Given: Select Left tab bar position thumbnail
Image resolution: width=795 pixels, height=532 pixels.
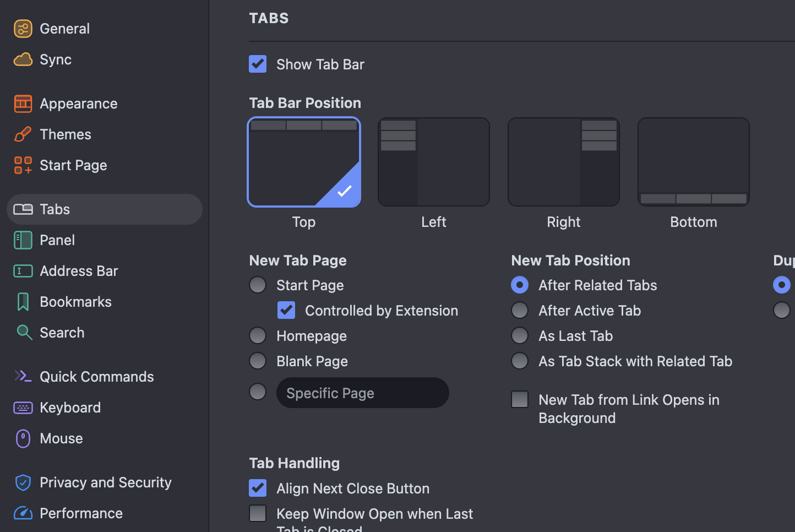Looking at the screenshot, I should (x=434, y=162).
